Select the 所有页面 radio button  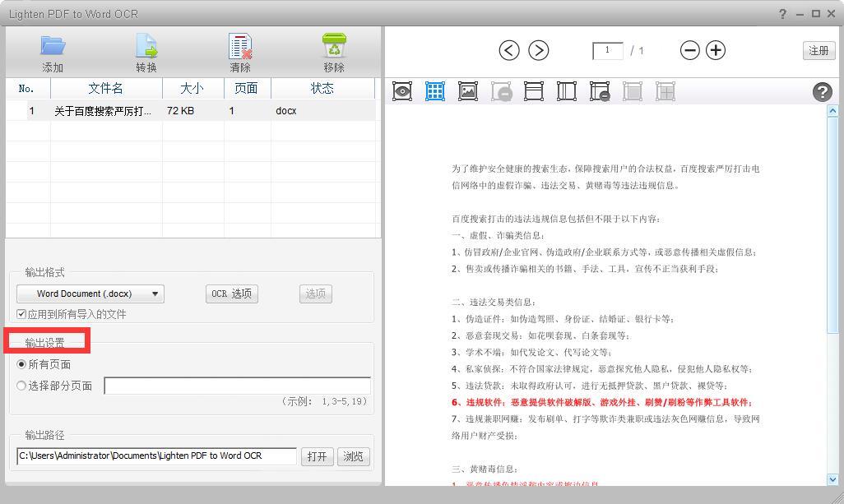click(21, 364)
